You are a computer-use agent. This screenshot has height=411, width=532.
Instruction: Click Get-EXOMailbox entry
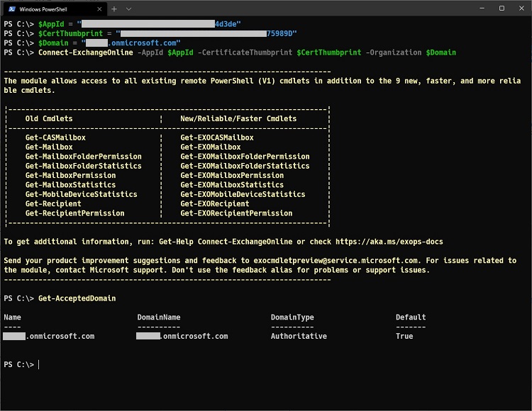click(211, 147)
